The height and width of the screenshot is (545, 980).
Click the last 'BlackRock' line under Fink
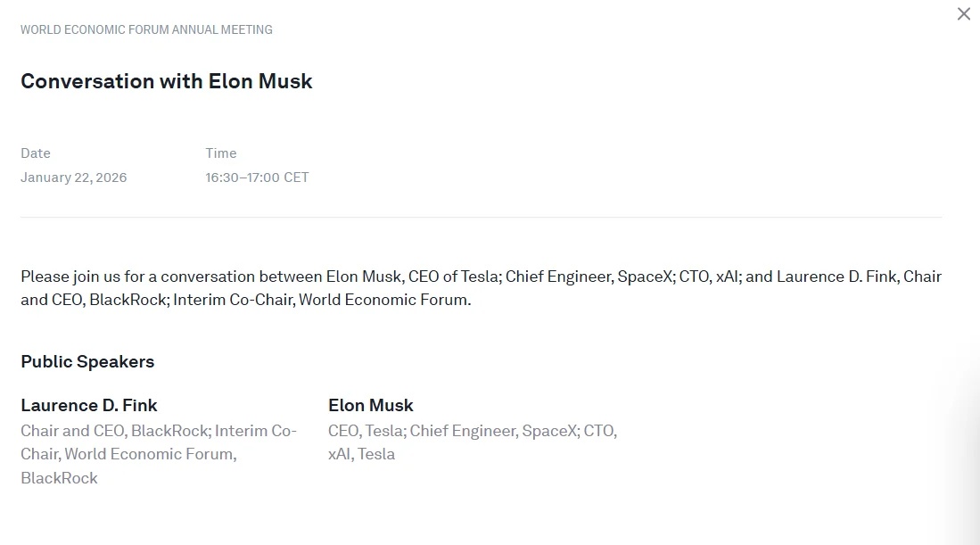(59, 478)
